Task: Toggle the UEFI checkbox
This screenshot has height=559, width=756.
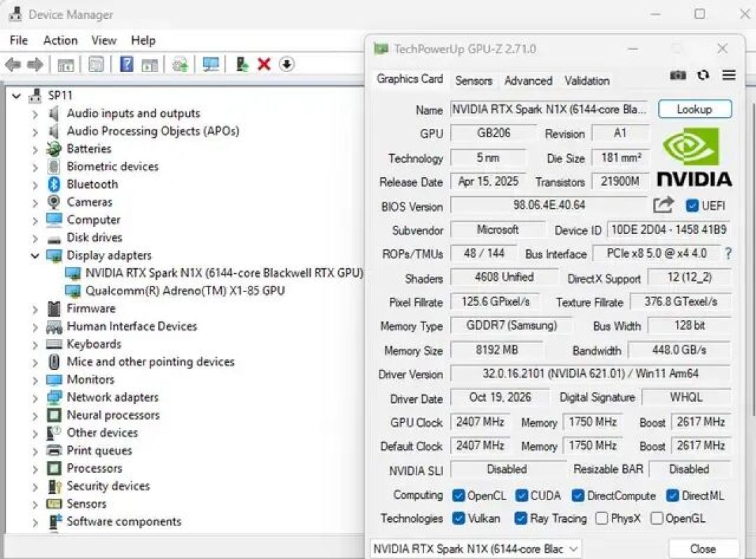Action: [692, 205]
